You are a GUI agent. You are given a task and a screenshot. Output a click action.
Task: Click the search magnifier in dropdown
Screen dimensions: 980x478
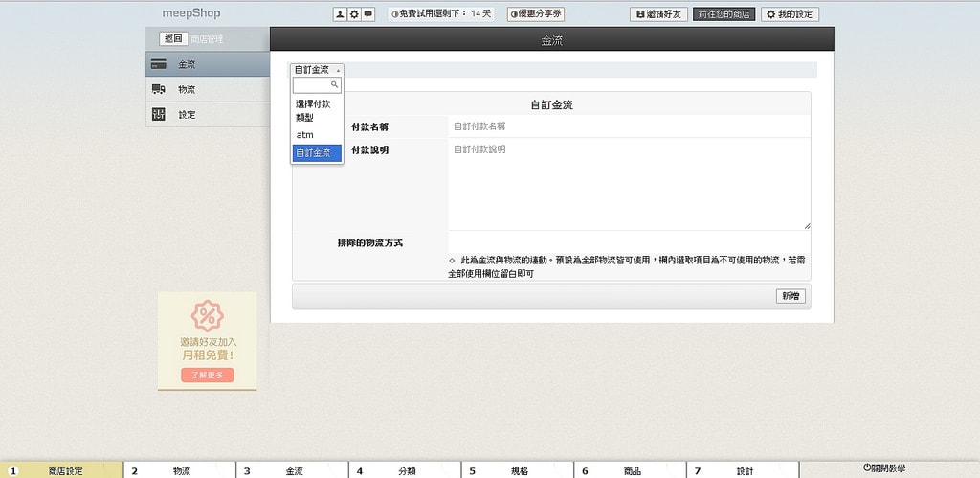pyautogui.click(x=334, y=85)
